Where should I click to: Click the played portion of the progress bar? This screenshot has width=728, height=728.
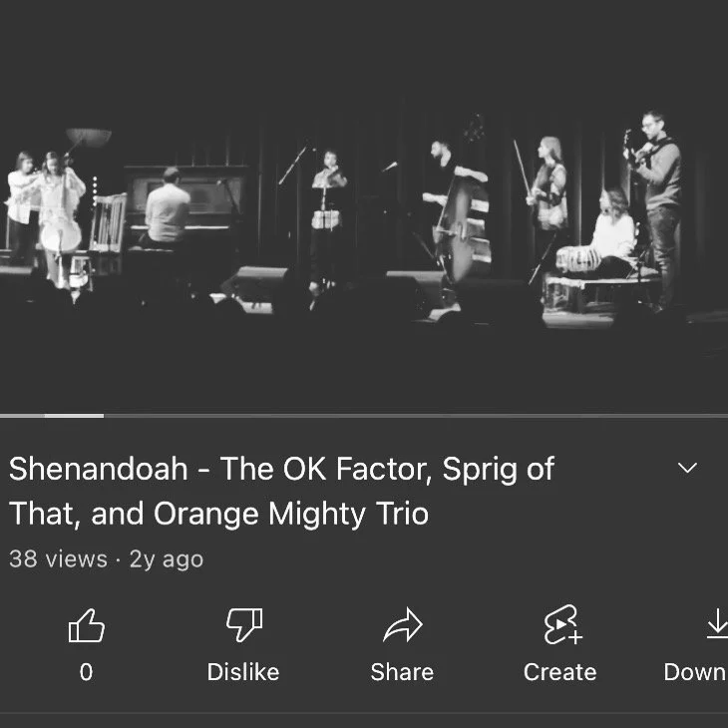coord(52,416)
